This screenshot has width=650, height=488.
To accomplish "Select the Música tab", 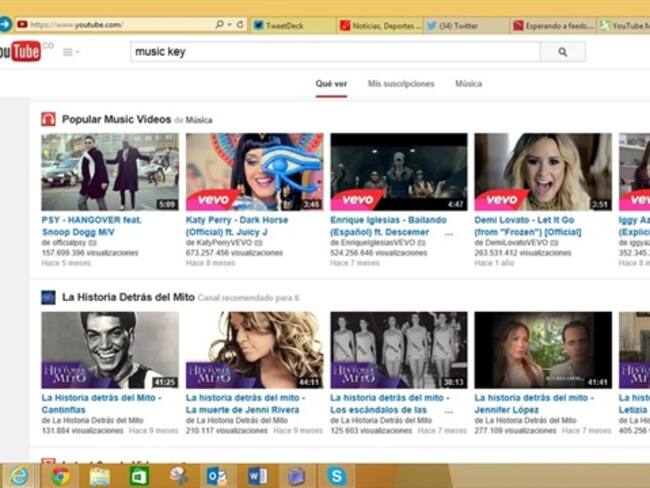I will pyautogui.click(x=468, y=84).
